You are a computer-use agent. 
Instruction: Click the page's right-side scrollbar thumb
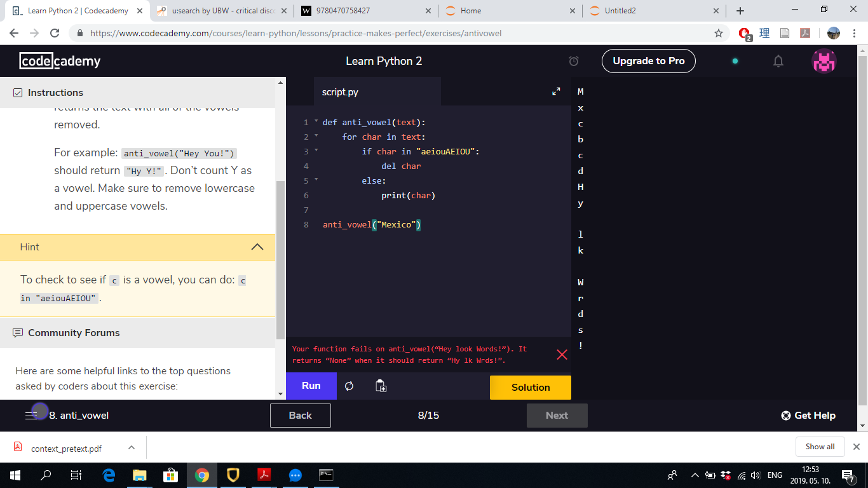[862, 230]
